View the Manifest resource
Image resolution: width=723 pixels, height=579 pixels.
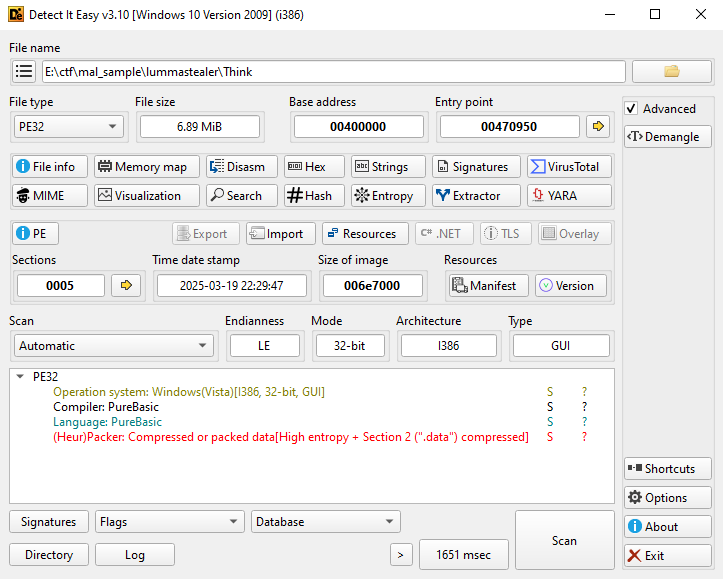(489, 285)
